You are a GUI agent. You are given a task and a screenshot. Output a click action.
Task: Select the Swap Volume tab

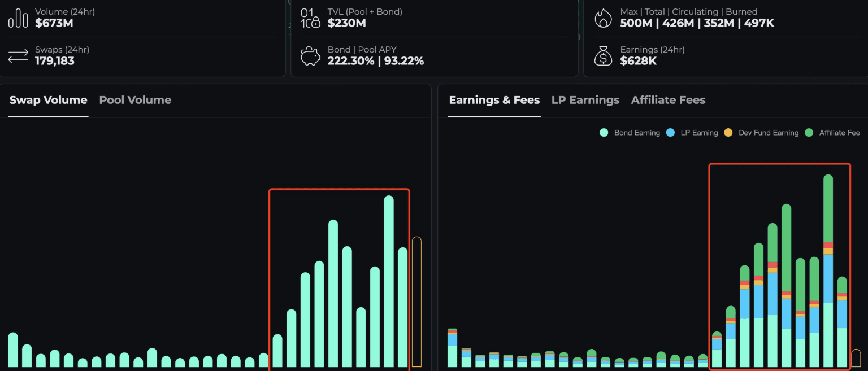point(48,100)
